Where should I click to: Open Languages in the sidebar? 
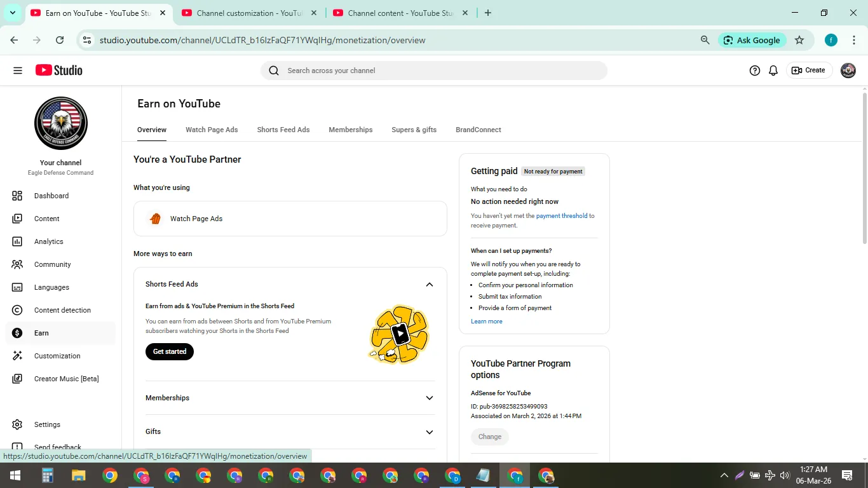pyautogui.click(x=61, y=287)
